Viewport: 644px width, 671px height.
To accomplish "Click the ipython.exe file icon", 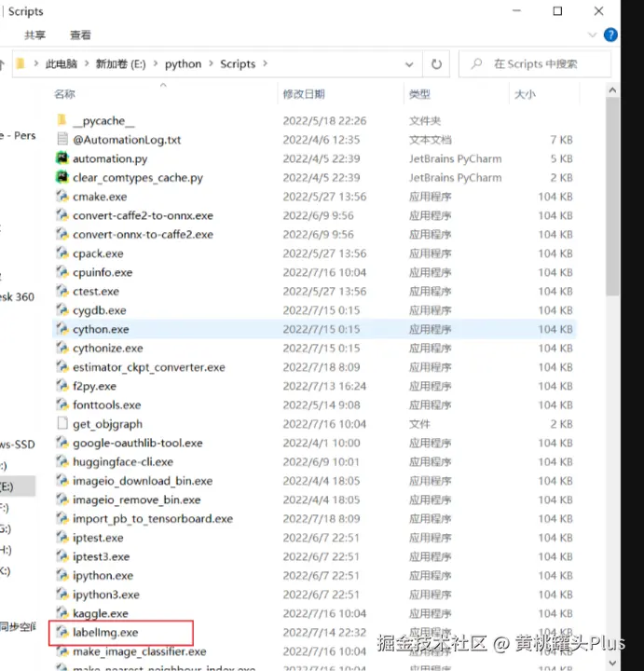I will click(x=62, y=575).
